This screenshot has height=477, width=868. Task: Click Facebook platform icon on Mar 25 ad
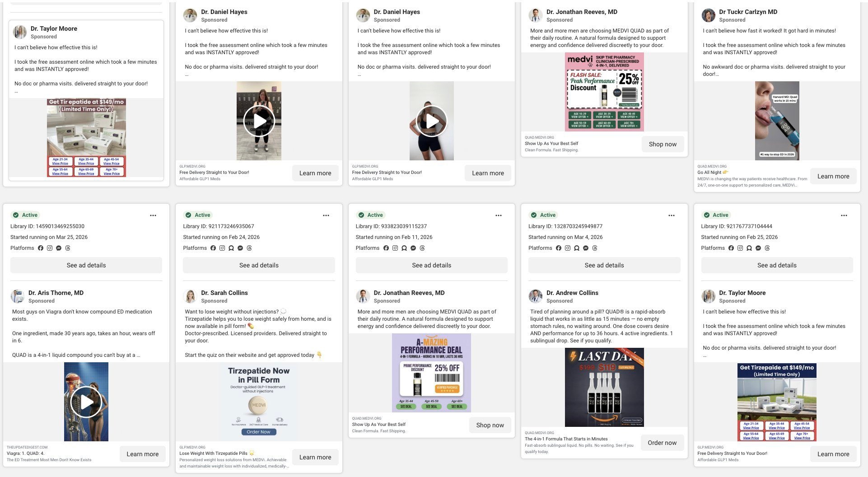[41, 248]
